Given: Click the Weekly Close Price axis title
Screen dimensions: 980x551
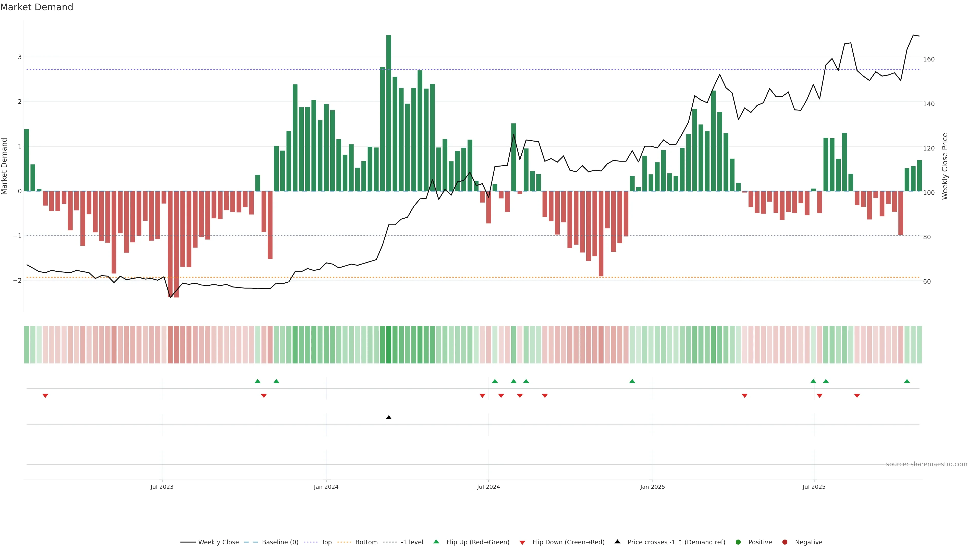Looking at the screenshot, I should (945, 166).
